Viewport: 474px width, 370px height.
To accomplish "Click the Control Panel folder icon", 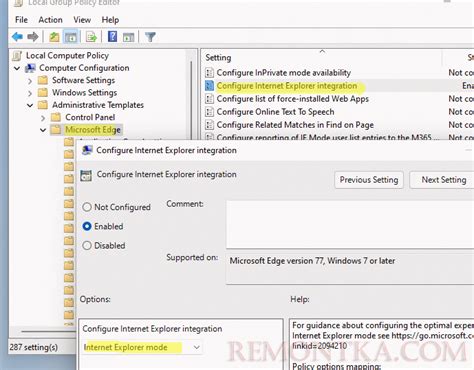I will point(56,117).
